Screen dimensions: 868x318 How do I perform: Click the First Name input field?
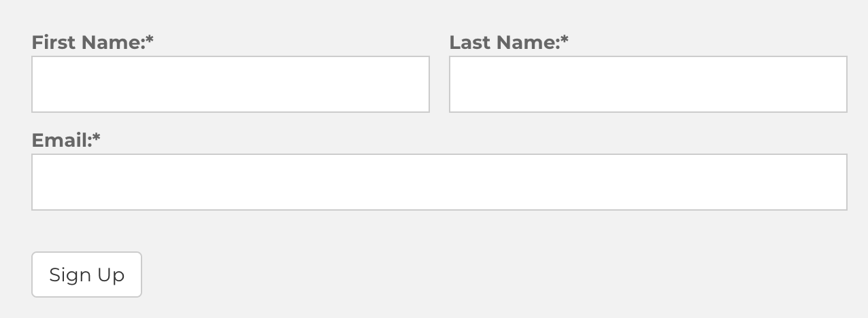[231, 84]
